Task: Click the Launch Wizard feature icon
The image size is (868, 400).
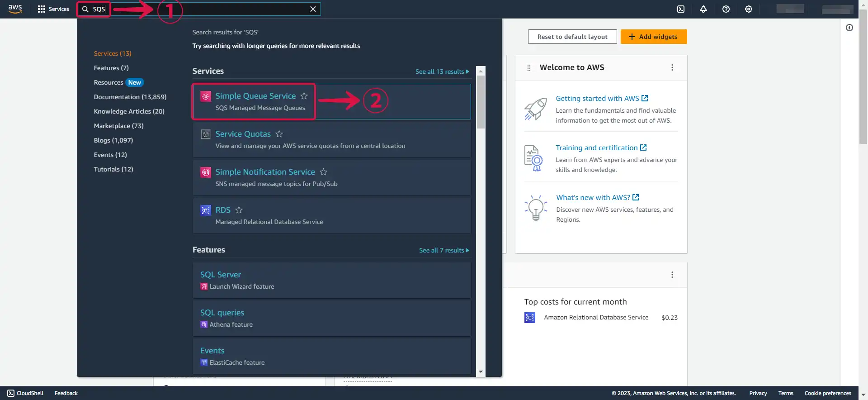Action: click(x=204, y=286)
